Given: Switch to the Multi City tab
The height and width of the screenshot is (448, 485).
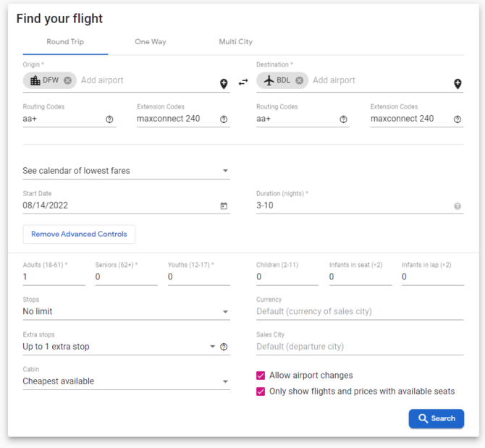Looking at the screenshot, I should [236, 42].
